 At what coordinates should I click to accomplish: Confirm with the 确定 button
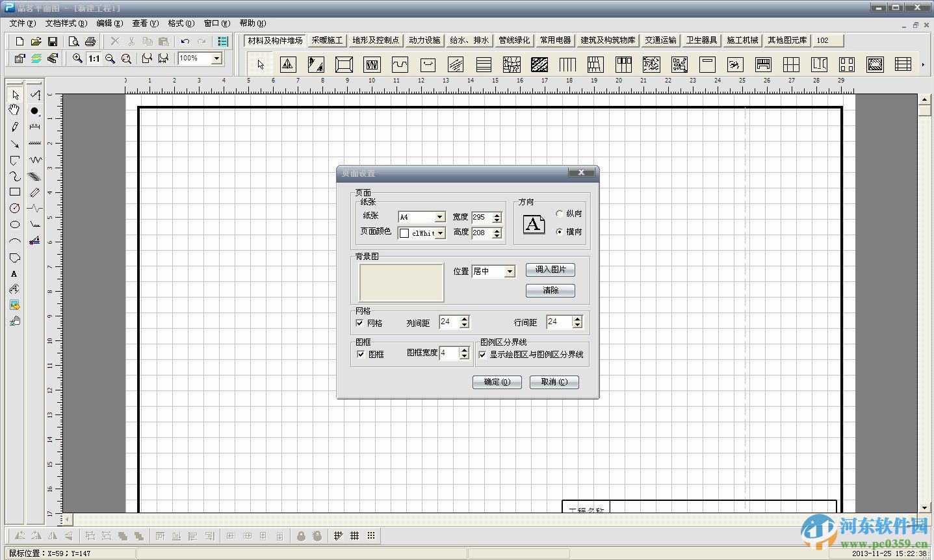[497, 382]
